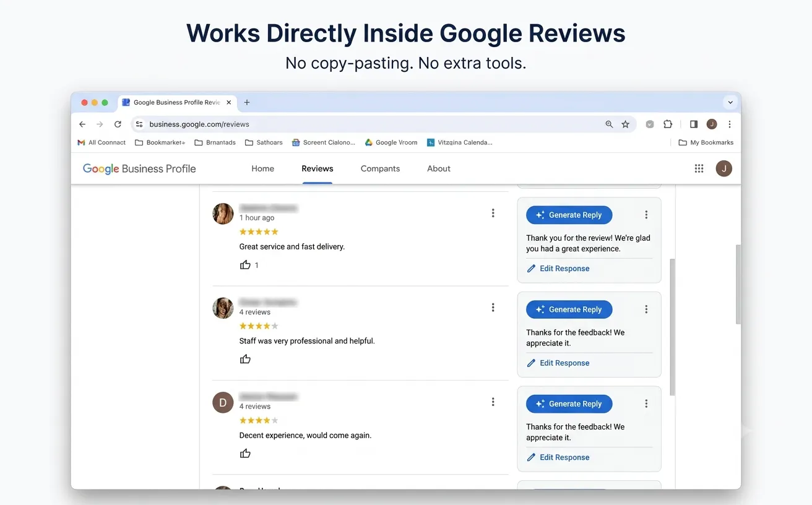
Task: Open the extensions puzzle icon
Action: click(668, 124)
